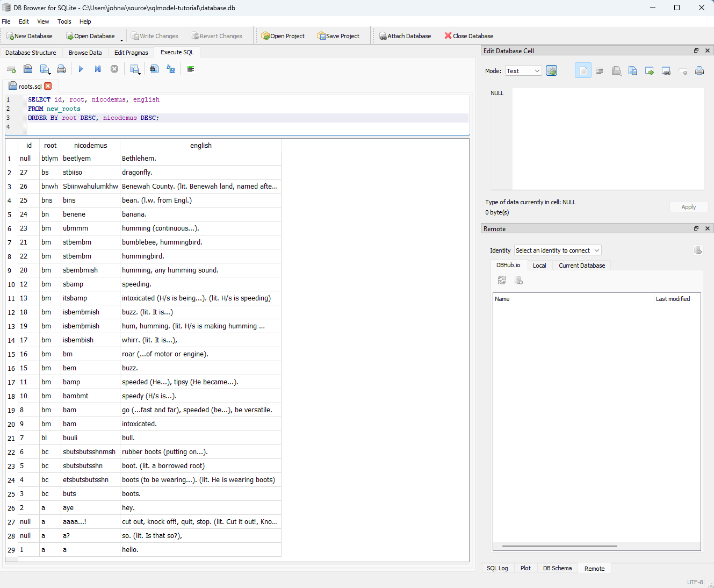Click the Stop execution icon

click(114, 69)
